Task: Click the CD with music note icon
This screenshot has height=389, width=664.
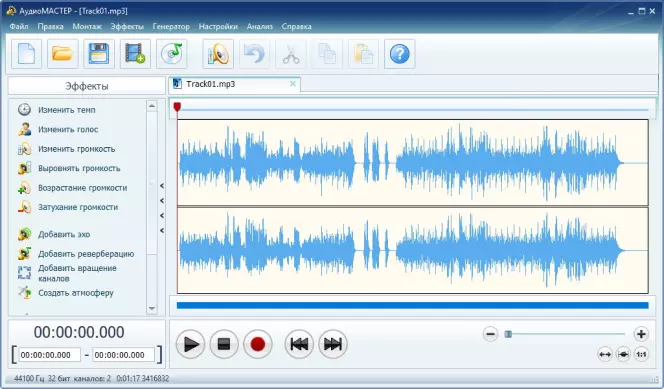Action: 172,54
